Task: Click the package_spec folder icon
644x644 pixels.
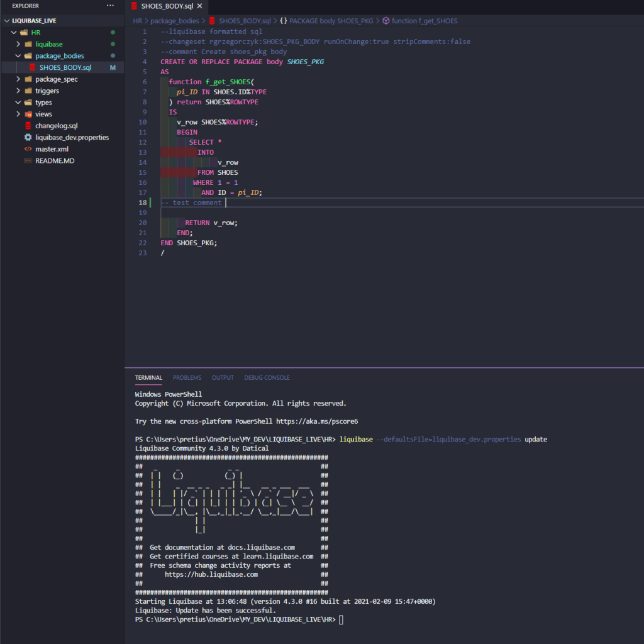Action: pyautogui.click(x=28, y=79)
